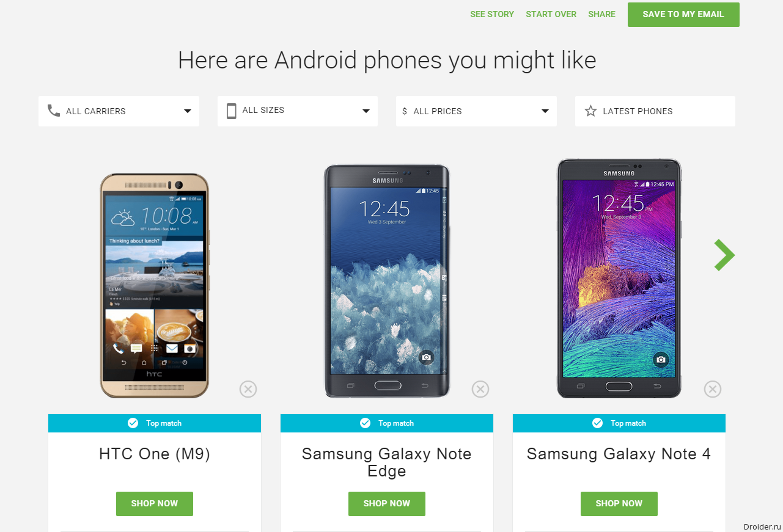Click the star icon for latest phones
783x532 pixels.
click(x=590, y=111)
